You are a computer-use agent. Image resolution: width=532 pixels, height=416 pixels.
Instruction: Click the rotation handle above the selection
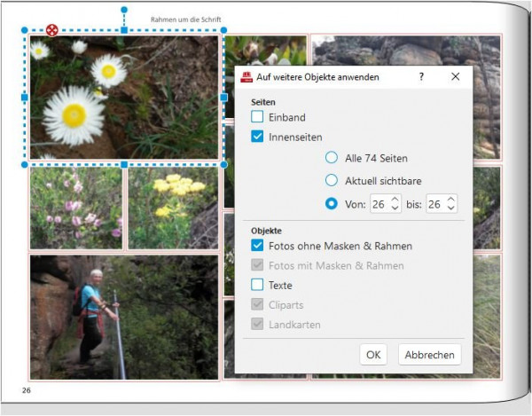click(124, 10)
